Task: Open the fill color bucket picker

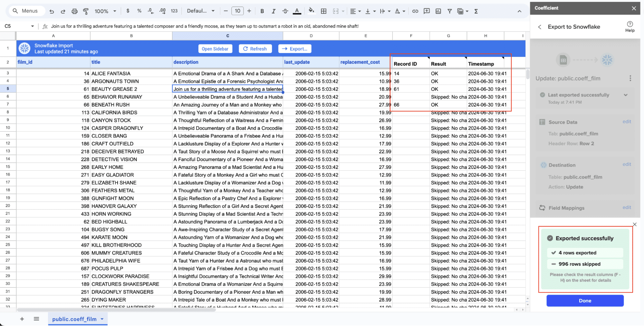Action: coord(311,11)
